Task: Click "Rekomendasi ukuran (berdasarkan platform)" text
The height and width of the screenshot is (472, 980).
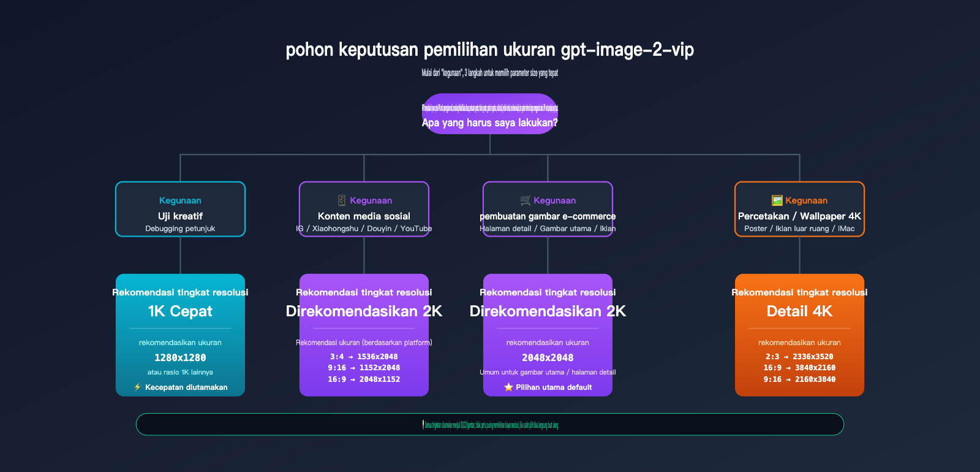Action: click(364, 343)
